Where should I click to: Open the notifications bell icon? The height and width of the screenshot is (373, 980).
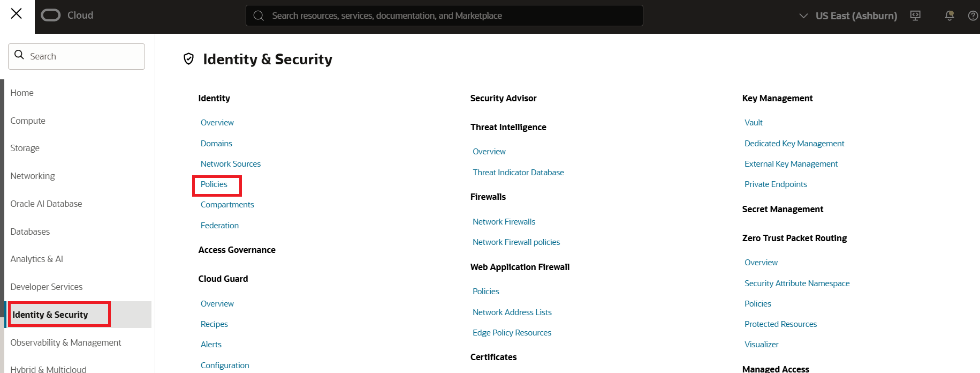[x=949, y=16]
